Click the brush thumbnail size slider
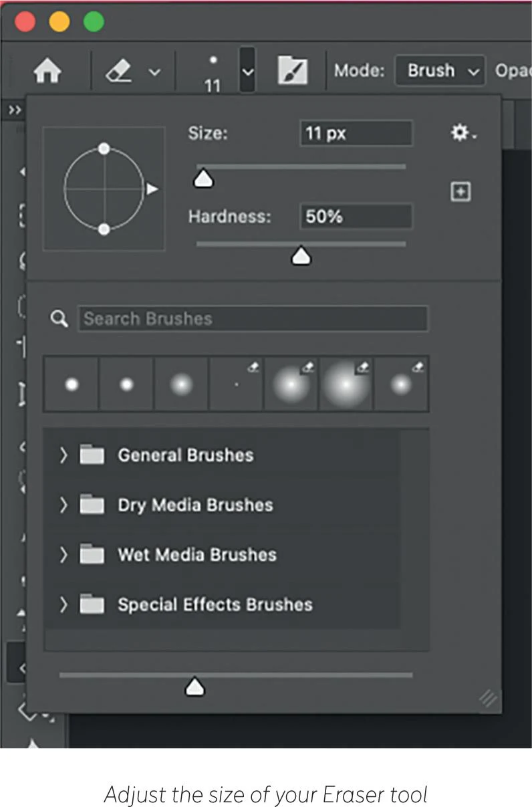The image size is (532, 807). (194, 686)
